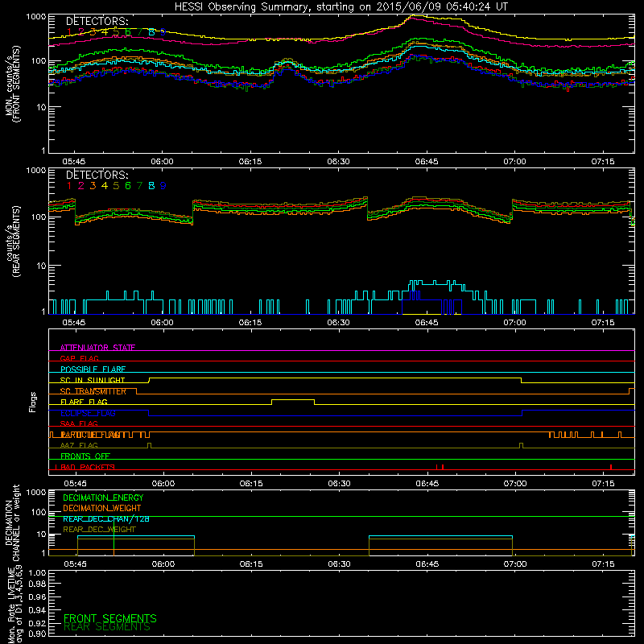Click the SAA FLAG label

click(79, 424)
